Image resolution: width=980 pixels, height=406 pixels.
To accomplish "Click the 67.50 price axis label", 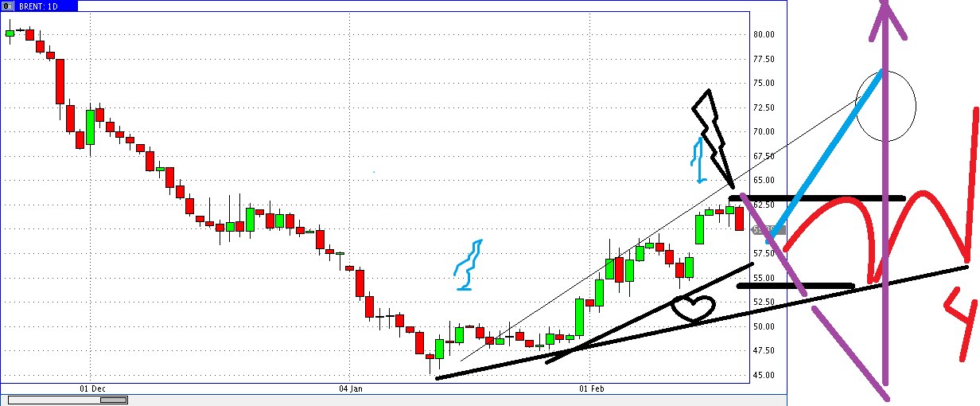I will pyautogui.click(x=764, y=156).
